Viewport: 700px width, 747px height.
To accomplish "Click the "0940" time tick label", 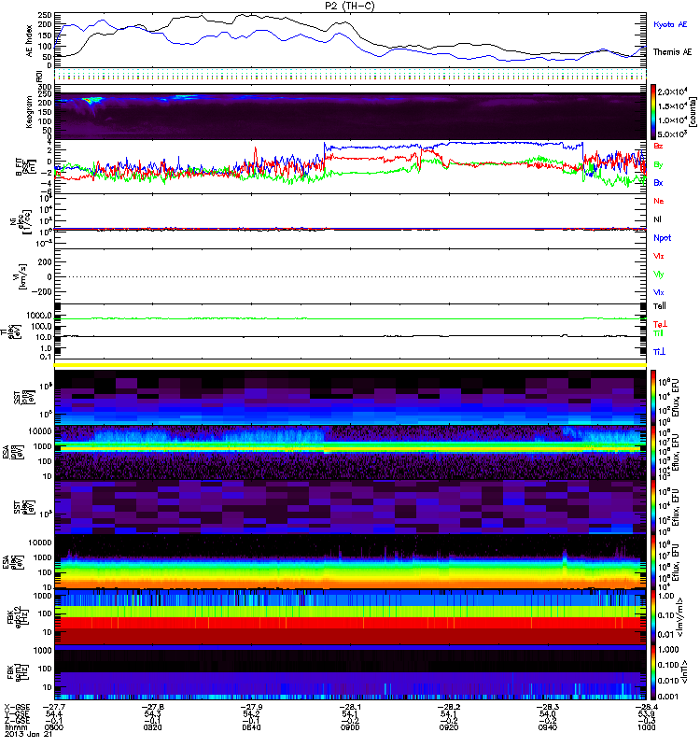I will [548, 727].
